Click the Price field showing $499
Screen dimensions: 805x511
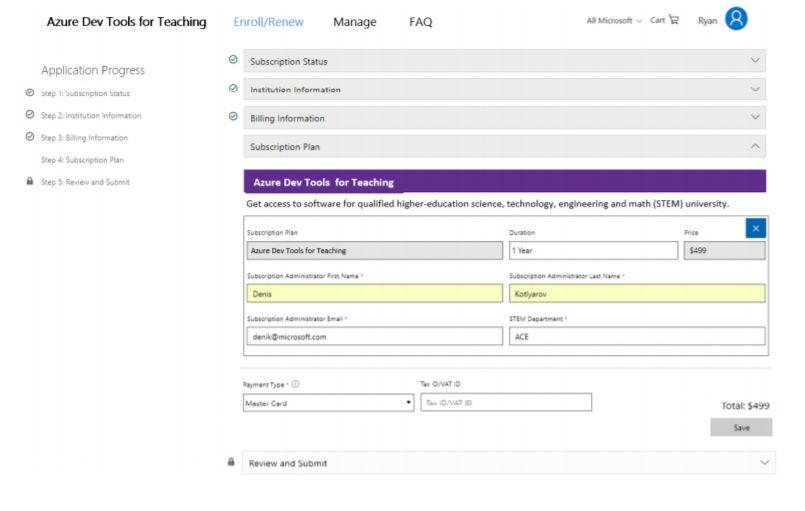coord(724,250)
